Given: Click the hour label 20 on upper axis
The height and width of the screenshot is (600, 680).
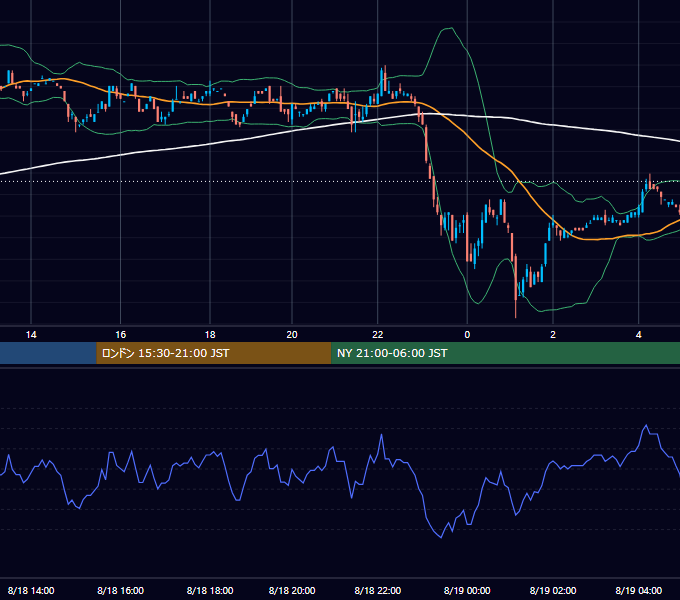Looking at the screenshot, I should (x=292, y=335).
